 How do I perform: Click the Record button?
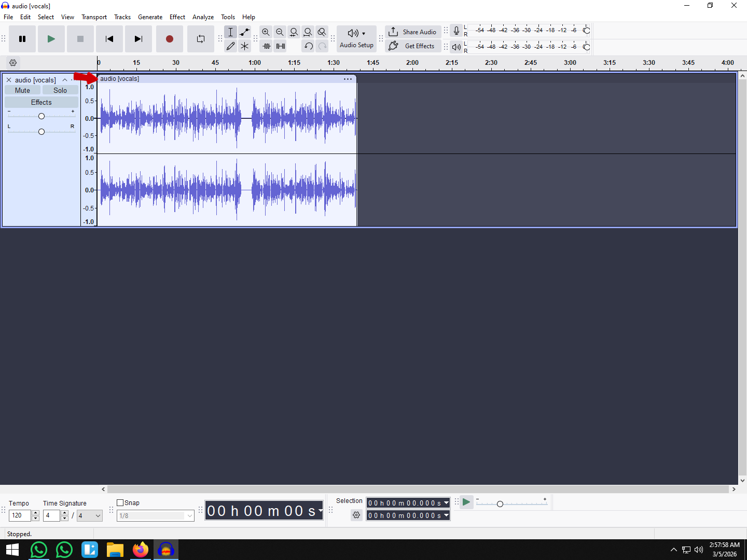tap(169, 39)
